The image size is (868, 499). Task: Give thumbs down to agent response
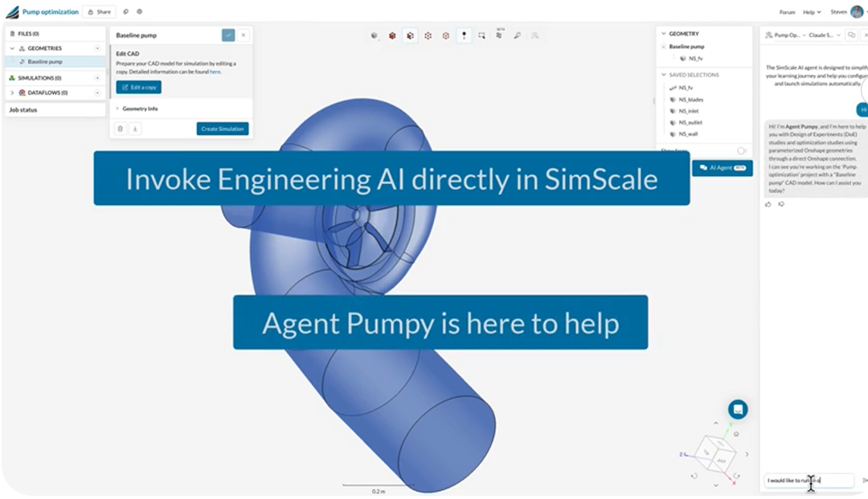[x=781, y=205]
